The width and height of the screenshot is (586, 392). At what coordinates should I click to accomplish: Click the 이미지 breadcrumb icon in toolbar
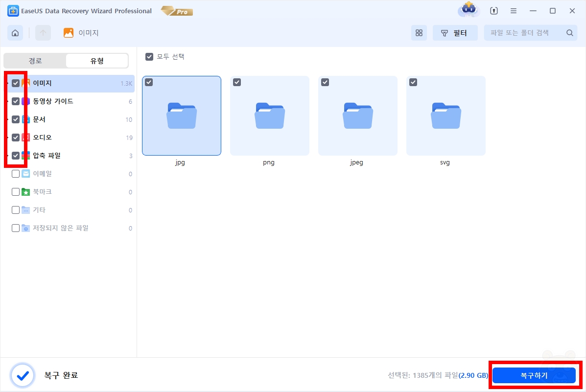69,33
